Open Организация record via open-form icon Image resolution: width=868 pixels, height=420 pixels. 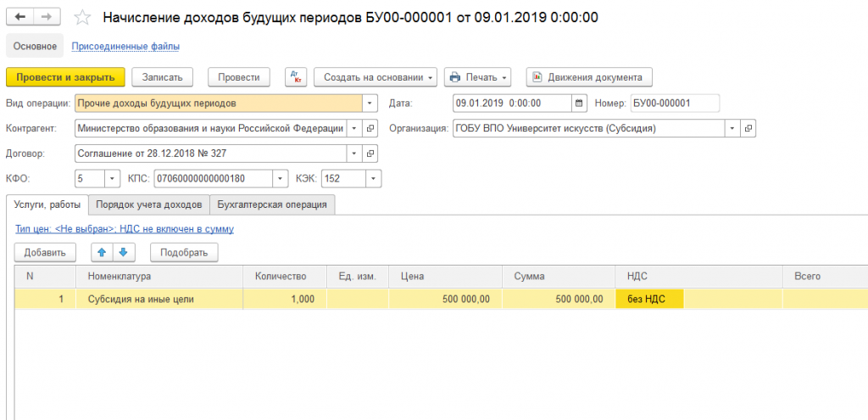coord(747,129)
